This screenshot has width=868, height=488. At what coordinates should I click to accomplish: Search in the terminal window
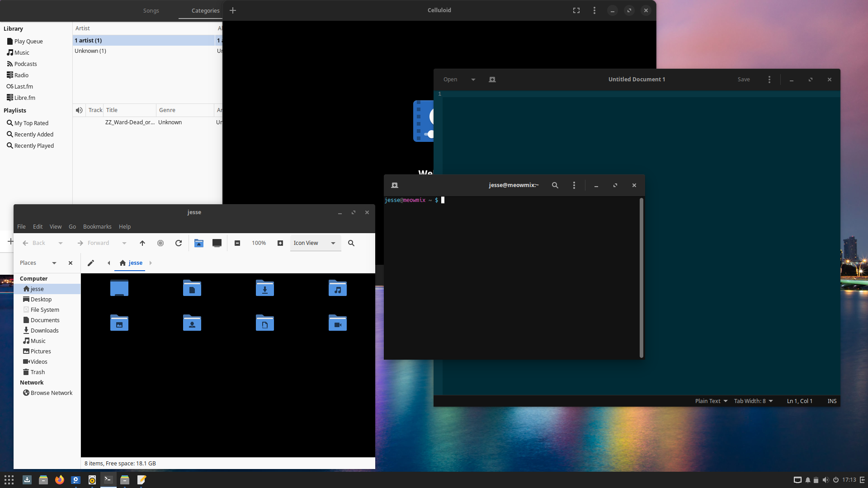tap(555, 185)
